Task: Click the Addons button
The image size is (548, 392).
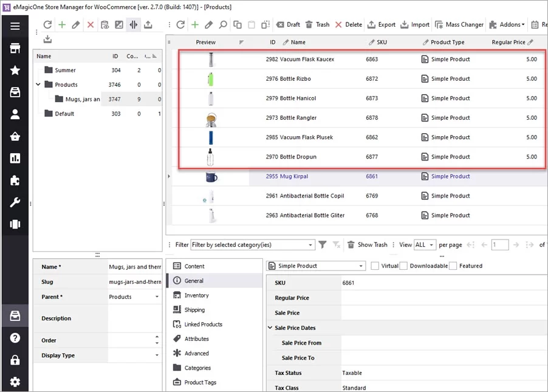Action: pos(506,24)
